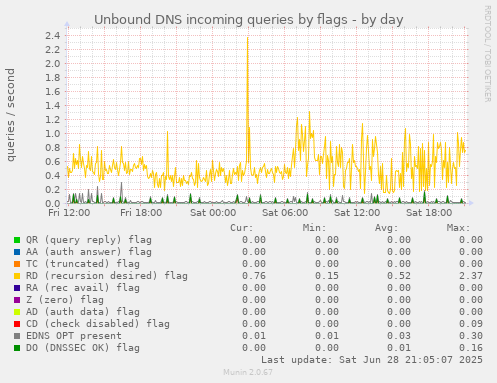Click the 'RD (recursion desired) flag' legend label
The image size is (497, 383).
[x=107, y=276]
